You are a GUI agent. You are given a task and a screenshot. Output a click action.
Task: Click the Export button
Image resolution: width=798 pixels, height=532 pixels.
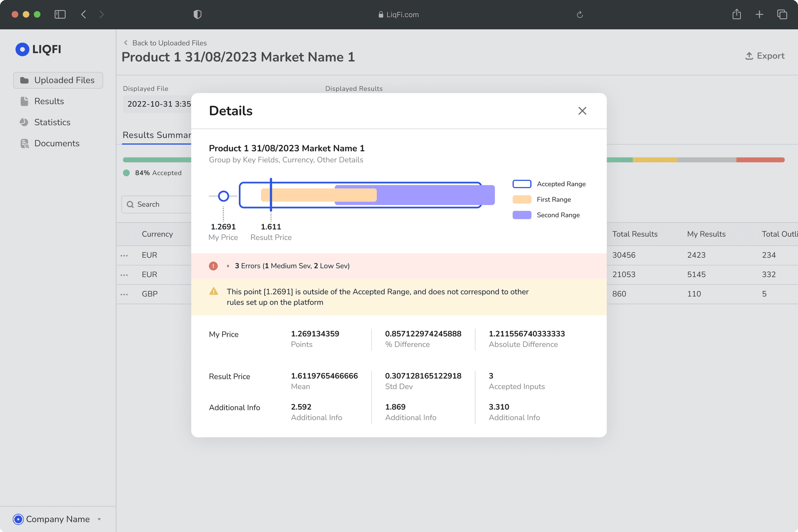coord(765,56)
